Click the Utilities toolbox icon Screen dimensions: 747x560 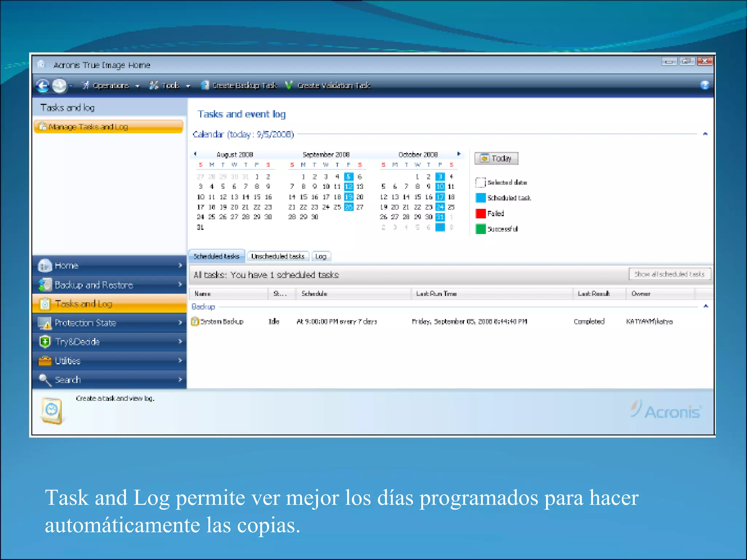click(45, 361)
